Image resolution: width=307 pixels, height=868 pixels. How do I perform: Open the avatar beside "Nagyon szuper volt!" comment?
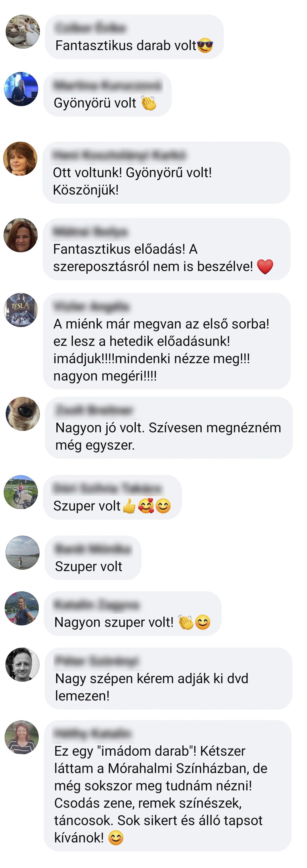22,609
